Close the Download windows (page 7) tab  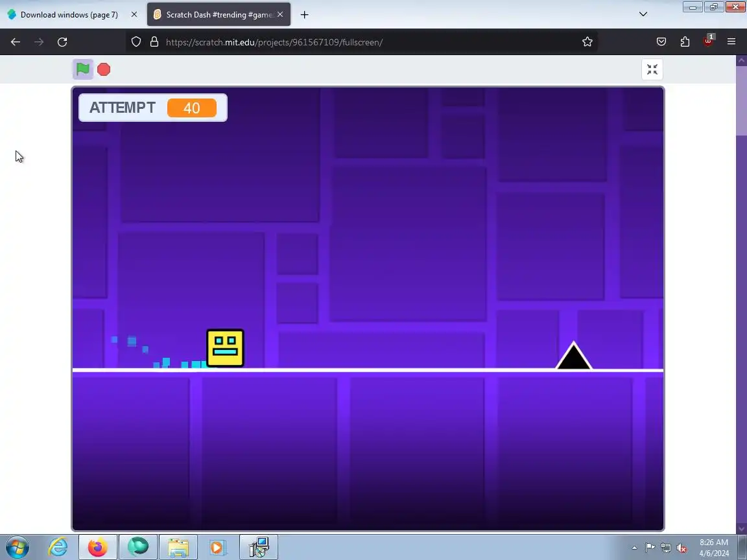click(x=134, y=15)
